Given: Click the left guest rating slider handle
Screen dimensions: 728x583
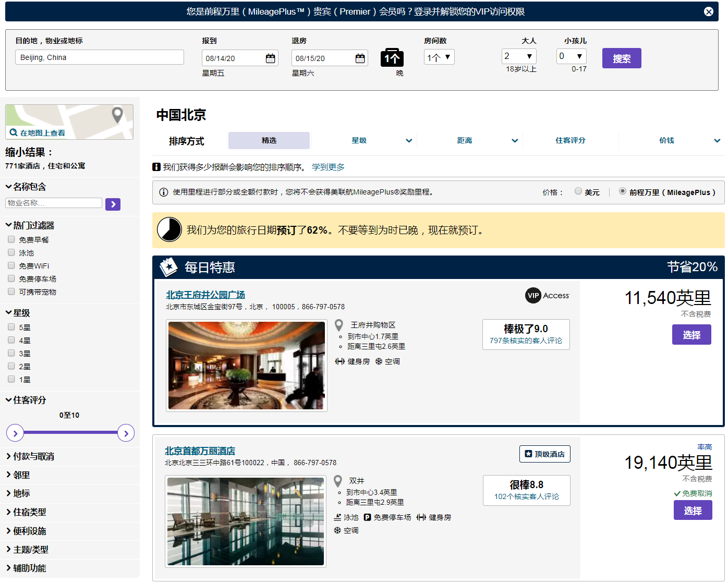Looking at the screenshot, I should tap(15, 433).
